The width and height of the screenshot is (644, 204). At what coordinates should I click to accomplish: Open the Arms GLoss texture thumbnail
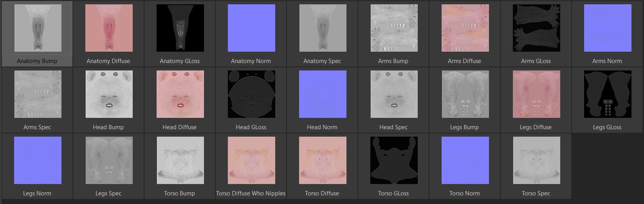(536, 28)
